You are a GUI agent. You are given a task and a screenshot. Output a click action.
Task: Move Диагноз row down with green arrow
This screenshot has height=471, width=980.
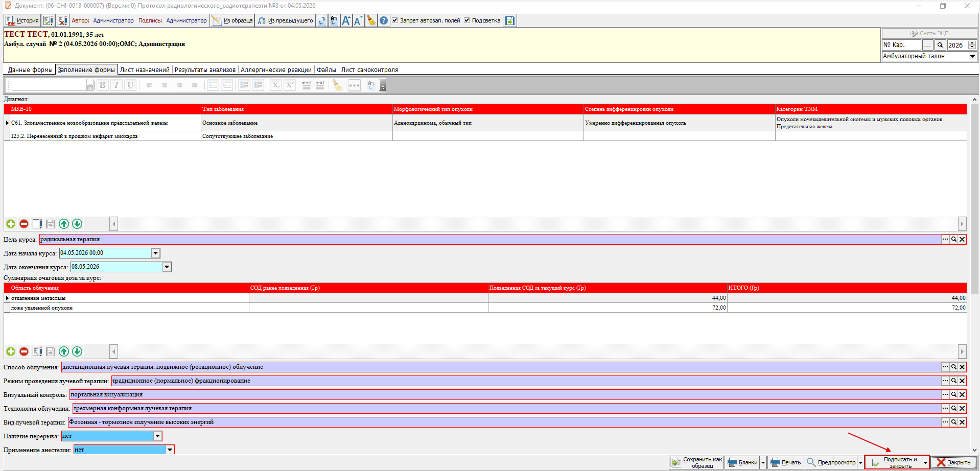(x=77, y=224)
